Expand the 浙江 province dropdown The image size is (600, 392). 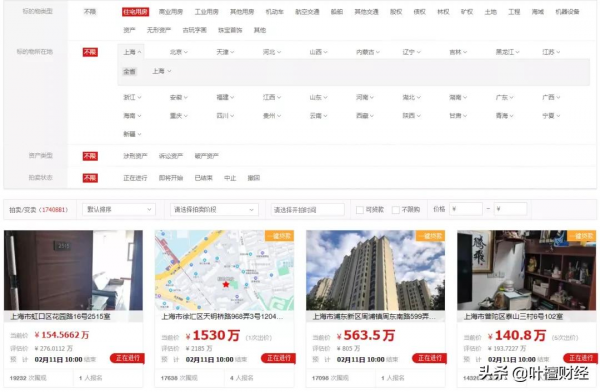click(x=132, y=98)
